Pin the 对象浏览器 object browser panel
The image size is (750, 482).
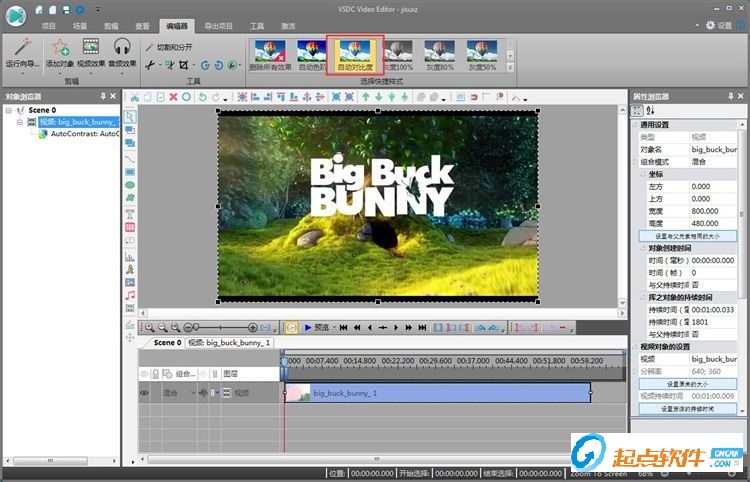103,96
